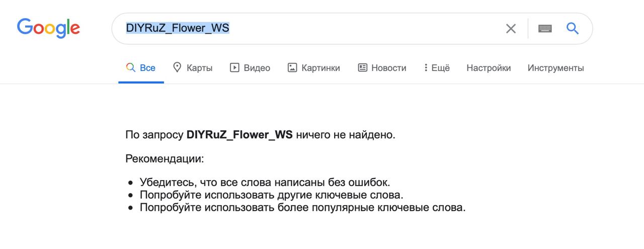Screen dimensions: 644x249
Task: Click the map pin icon beside Карты
Action: click(177, 67)
